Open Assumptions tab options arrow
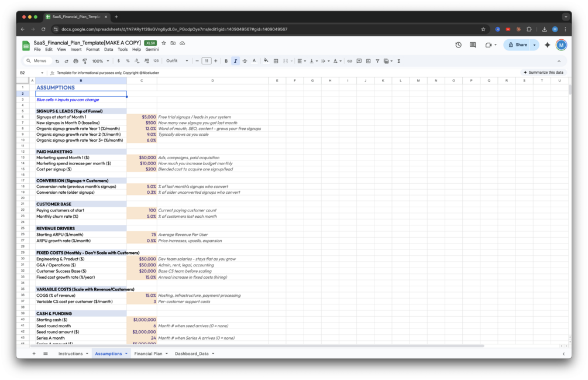This screenshot has height=380, width=588. tap(126, 354)
